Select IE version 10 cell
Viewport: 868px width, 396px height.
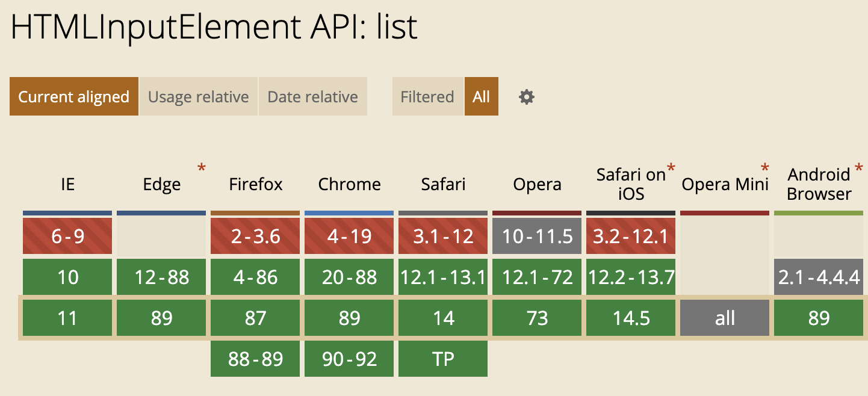(67, 277)
